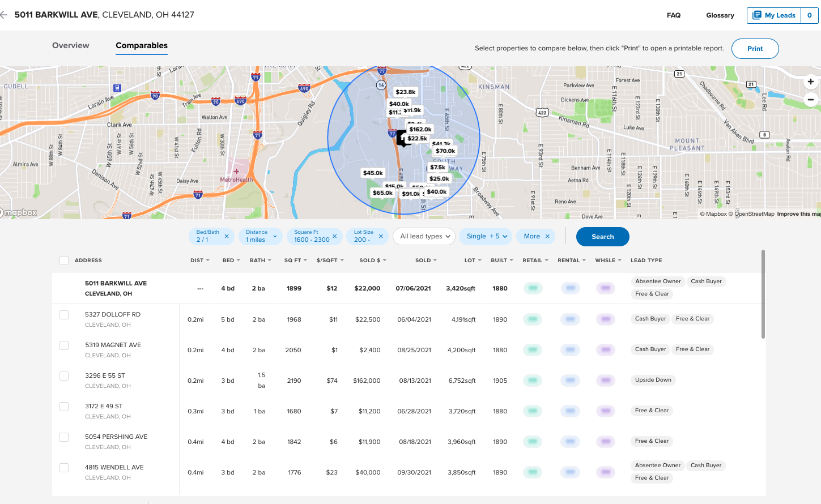Click the green Retail badge for 5327 Dolloff Rd
Screen dimensions: 821x504
point(532,319)
